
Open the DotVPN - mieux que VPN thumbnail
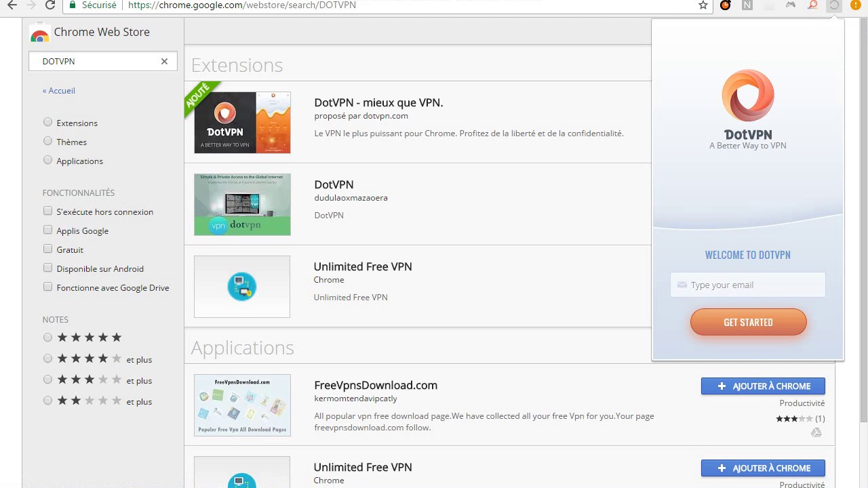pos(242,123)
